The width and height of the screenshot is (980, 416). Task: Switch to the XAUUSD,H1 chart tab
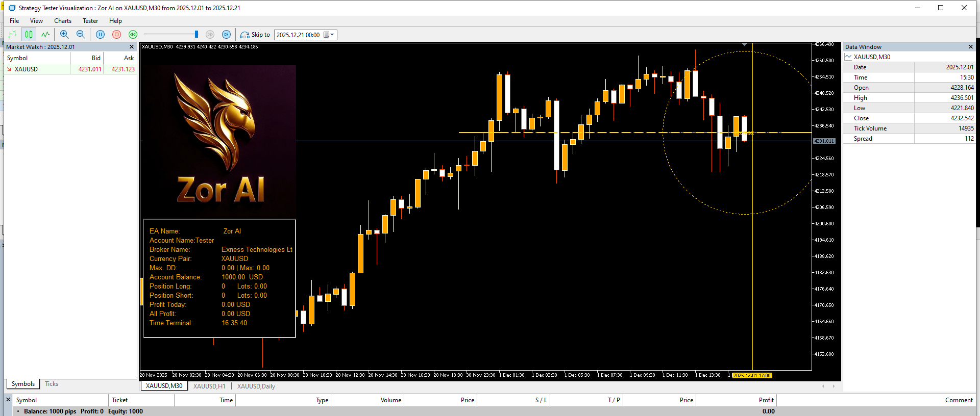tap(209, 386)
